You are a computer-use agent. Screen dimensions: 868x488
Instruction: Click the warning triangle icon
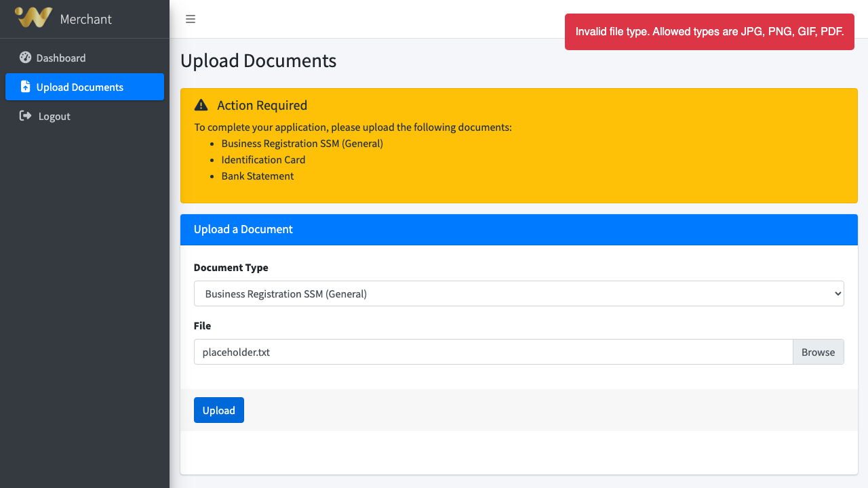pyautogui.click(x=201, y=105)
